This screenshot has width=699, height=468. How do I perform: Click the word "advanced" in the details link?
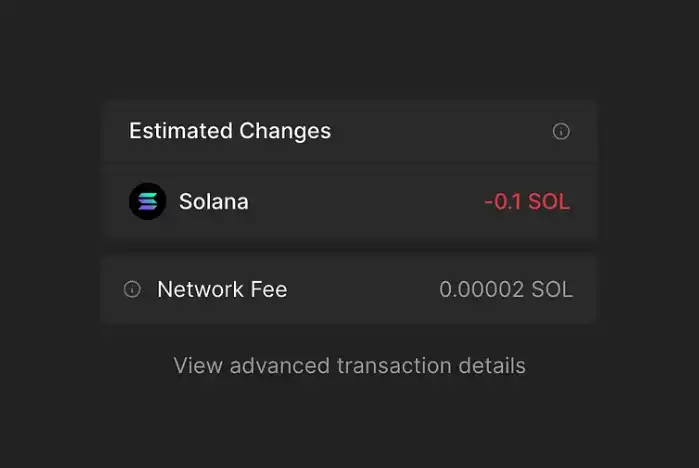pos(280,365)
